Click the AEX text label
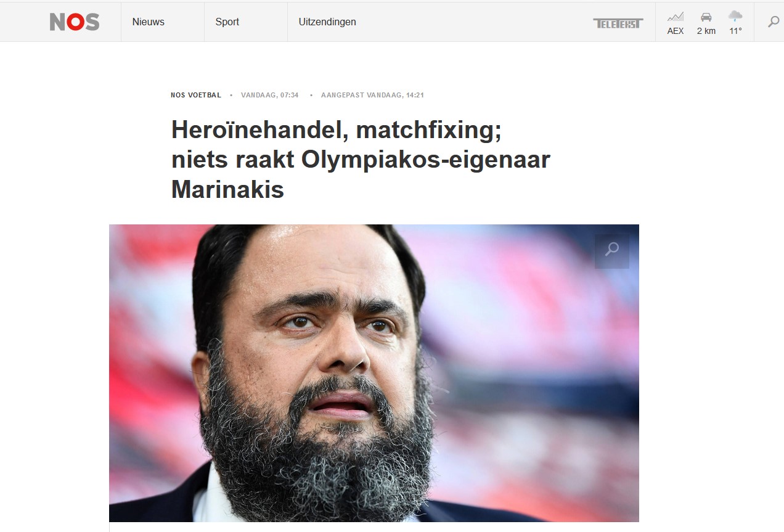784x532 pixels. tap(676, 31)
